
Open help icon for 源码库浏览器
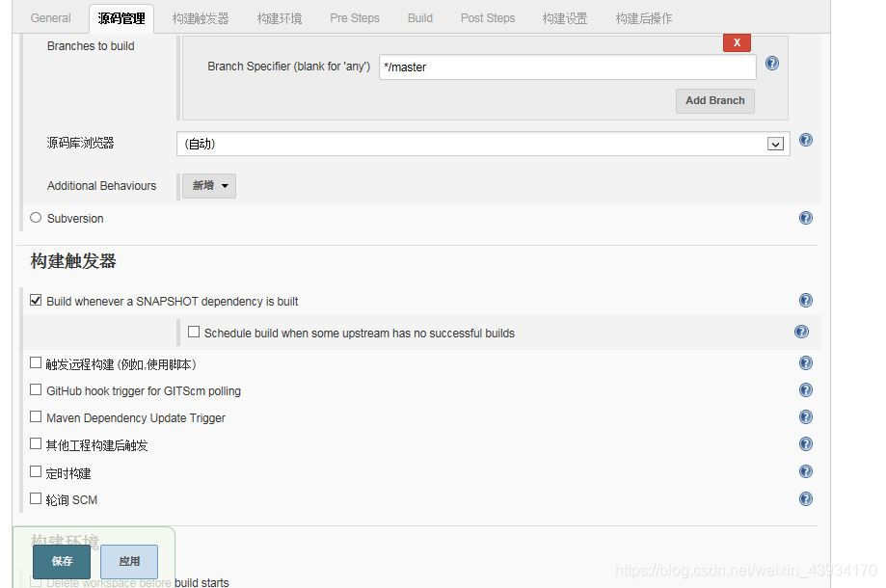(806, 140)
